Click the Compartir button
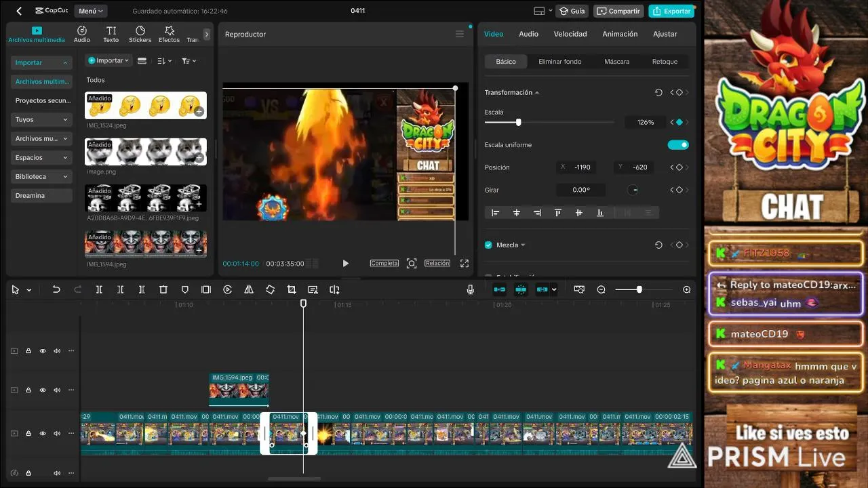This screenshot has width=868, height=488. (618, 11)
